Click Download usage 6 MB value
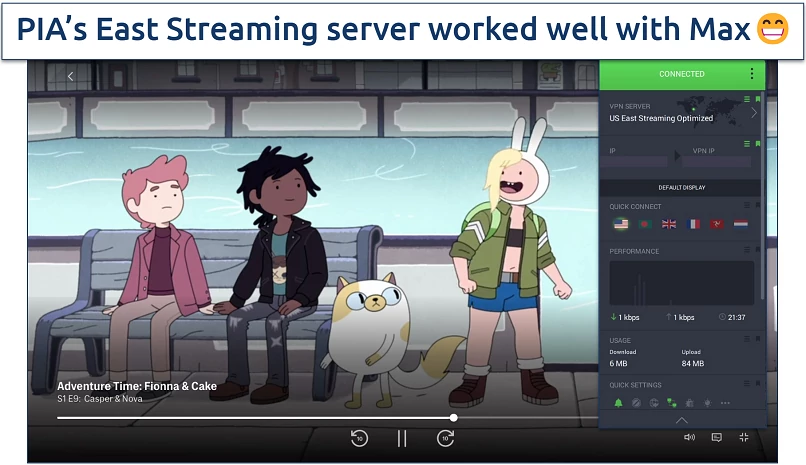806x465 pixels. click(x=618, y=363)
